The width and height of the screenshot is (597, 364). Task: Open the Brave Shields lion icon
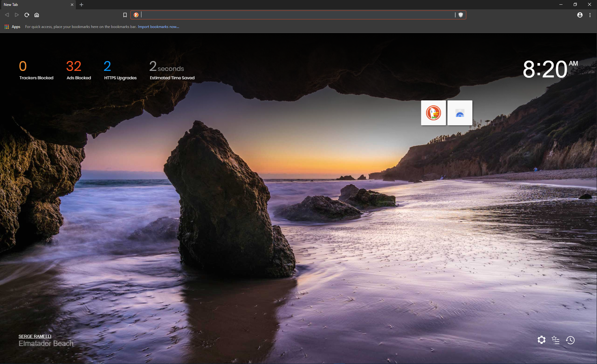point(461,15)
